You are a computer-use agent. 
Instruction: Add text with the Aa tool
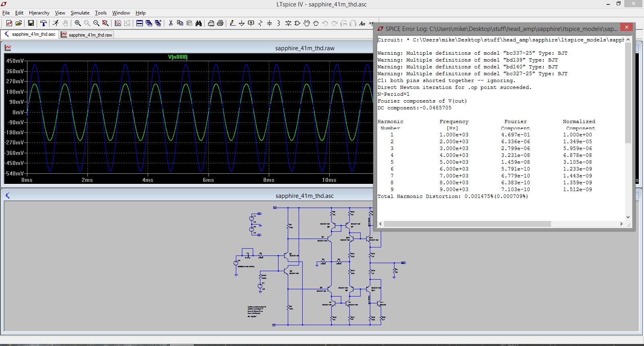tap(362, 23)
